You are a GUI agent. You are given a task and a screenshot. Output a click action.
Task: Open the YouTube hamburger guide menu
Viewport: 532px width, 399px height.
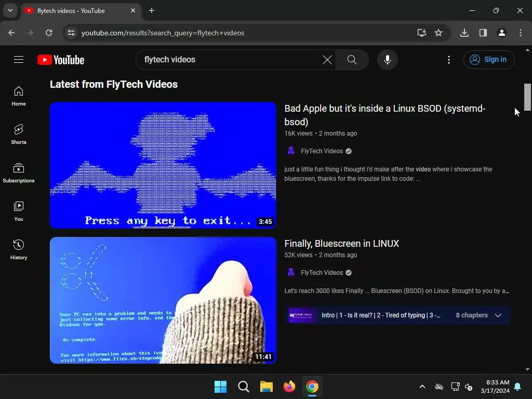[x=19, y=60]
